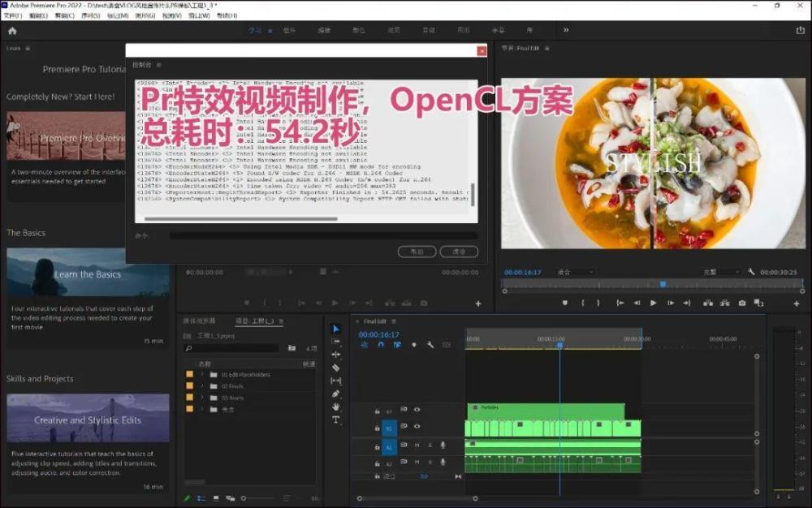
Task: Click the Home icon
Action: pyautogui.click(x=12, y=31)
